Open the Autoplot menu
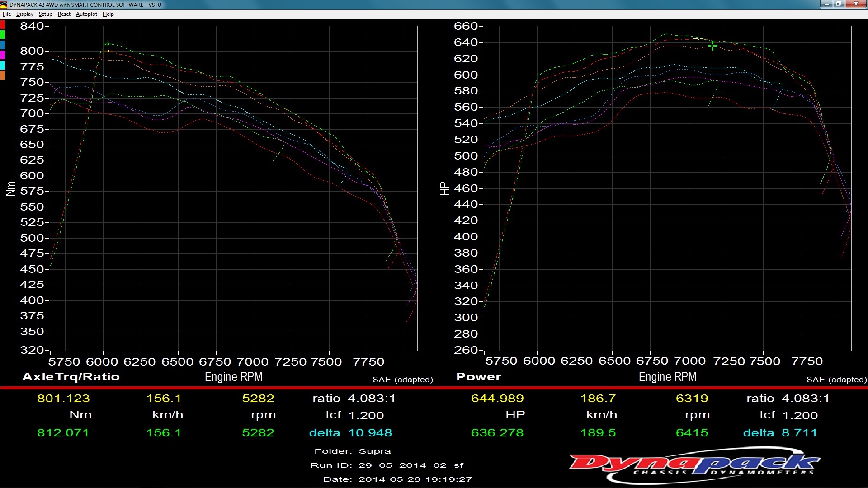The height and width of the screenshot is (488, 868). click(86, 14)
